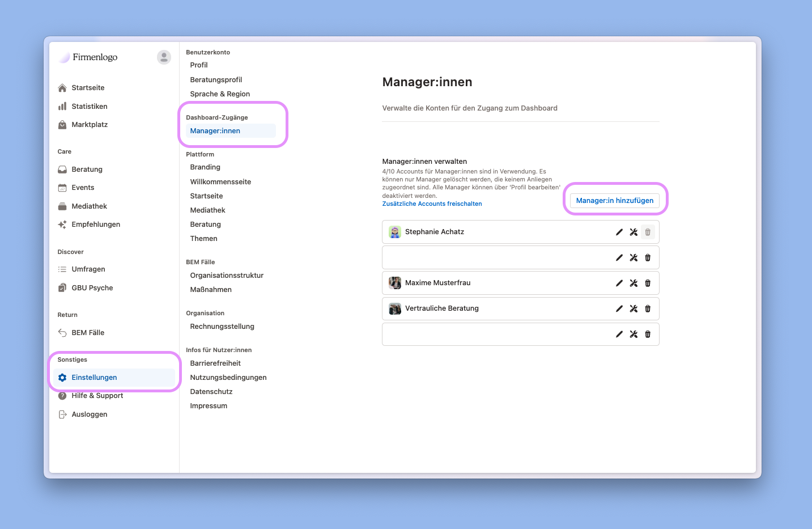812x529 pixels.
Task: Click the Empfehlungen sparkle icon
Action: [x=62, y=224]
